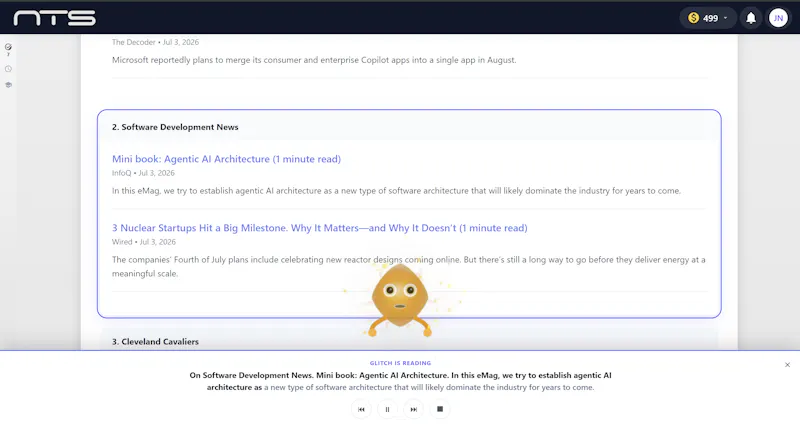This screenshot has height=426, width=800.
Task: Open the clock history icon in sidebar
Action: (8, 69)
